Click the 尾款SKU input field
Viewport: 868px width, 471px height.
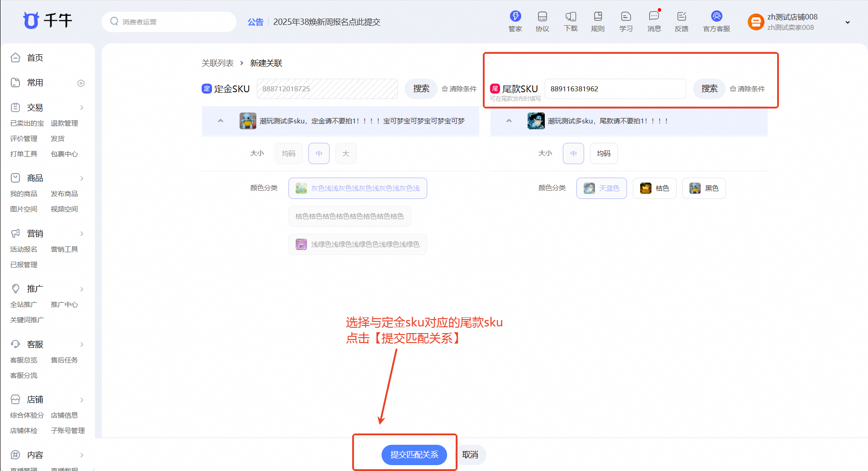[x=615, y=89]
